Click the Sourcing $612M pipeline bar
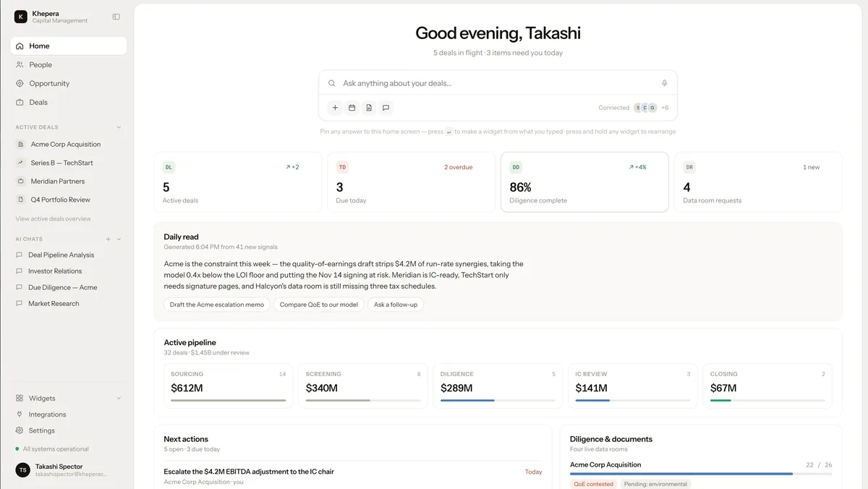 click(229, 400)
